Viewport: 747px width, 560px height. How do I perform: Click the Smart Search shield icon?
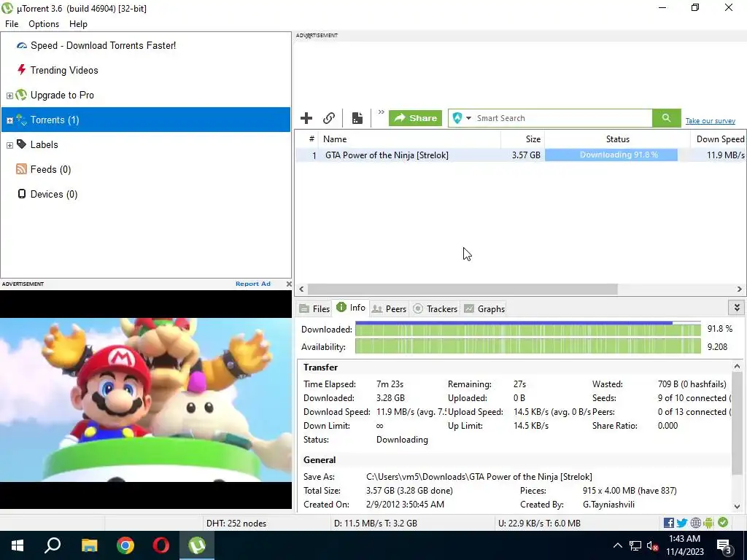[x=457, y=118]
